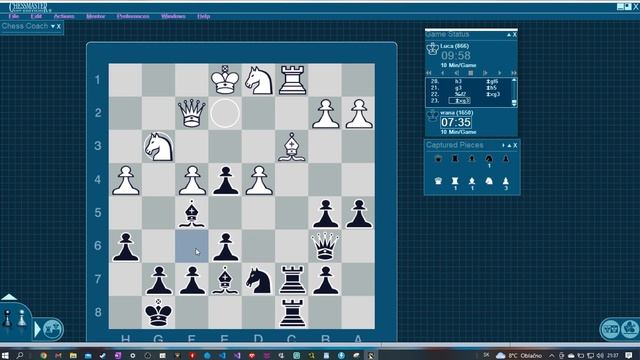Screen dimensions: 640x360
Task: Select the black bishop on F5
Action: click(191, 213)
